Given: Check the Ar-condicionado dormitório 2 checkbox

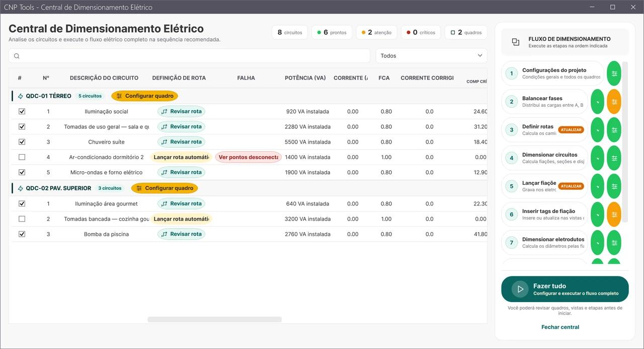Looking at the screenshot, I should pos(22,157).
